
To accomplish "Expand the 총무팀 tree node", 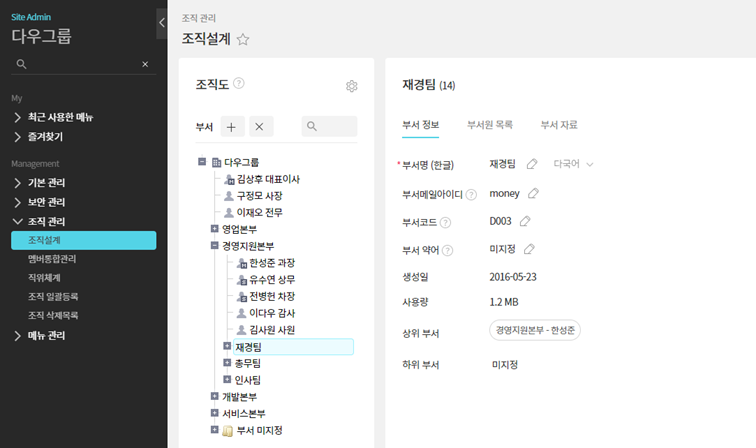I will pyautogui.click(x=227, y=363).
